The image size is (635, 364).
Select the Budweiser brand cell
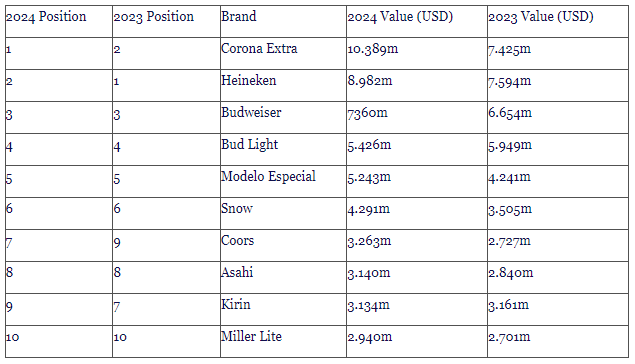click(283, 117)
